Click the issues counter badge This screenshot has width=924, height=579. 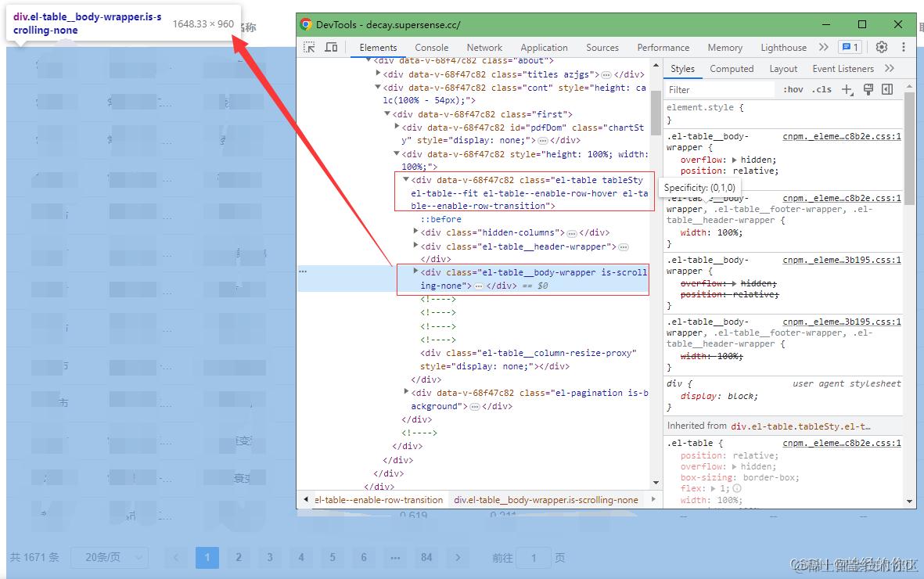click(x=850, y=47)
